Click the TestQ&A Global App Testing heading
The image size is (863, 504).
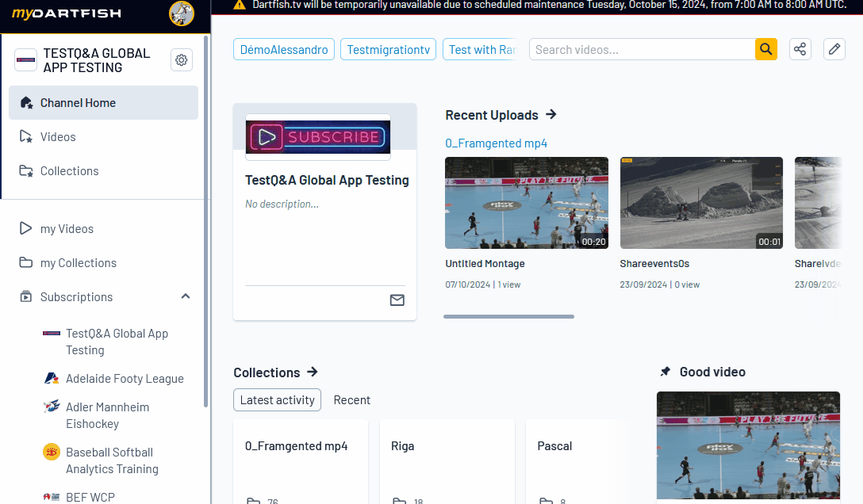pos(327,180)
